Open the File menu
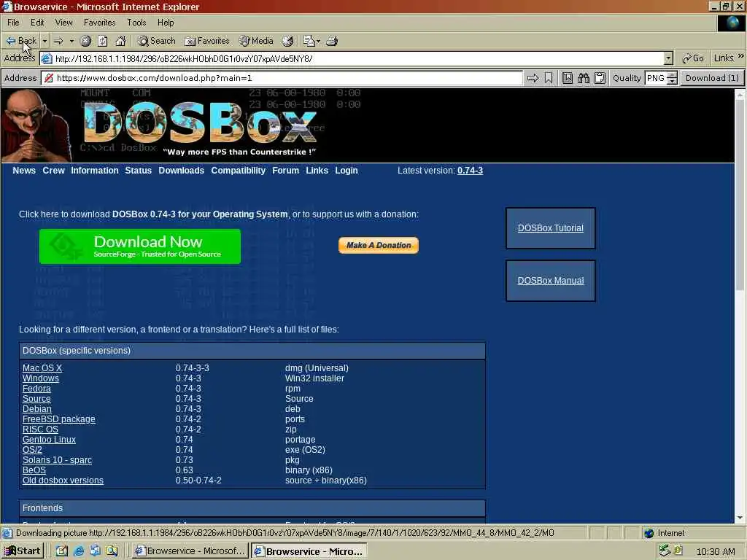The image size is (747, 560). click(13, 23)
